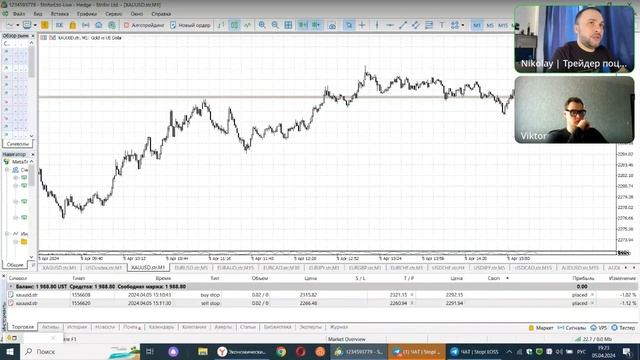
Task: Select the buy stop order row
Action: [321, 295]
